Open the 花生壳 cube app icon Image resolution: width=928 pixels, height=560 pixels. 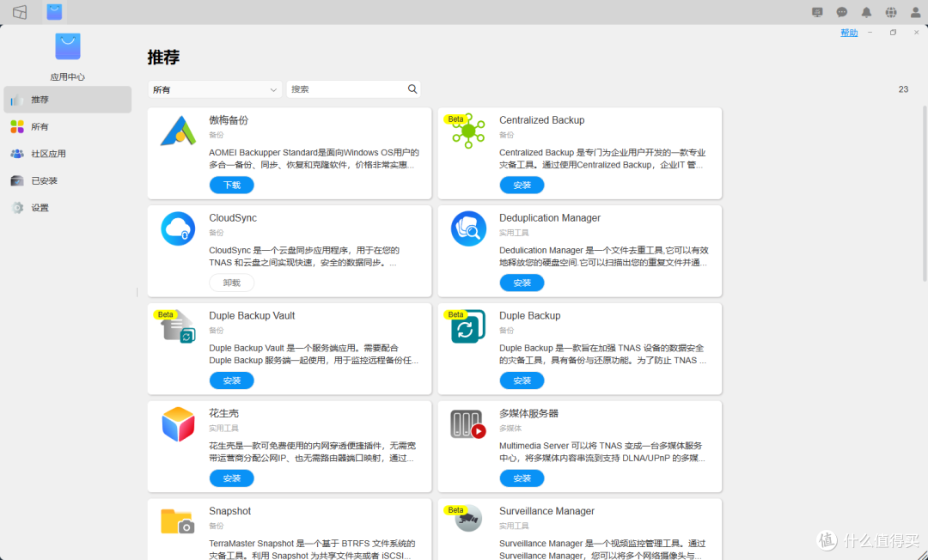click(x=178, y=424)
